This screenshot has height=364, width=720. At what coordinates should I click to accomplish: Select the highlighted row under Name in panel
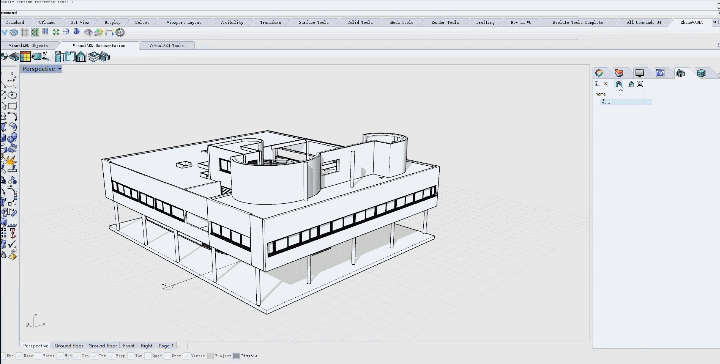tap(626, 101)
